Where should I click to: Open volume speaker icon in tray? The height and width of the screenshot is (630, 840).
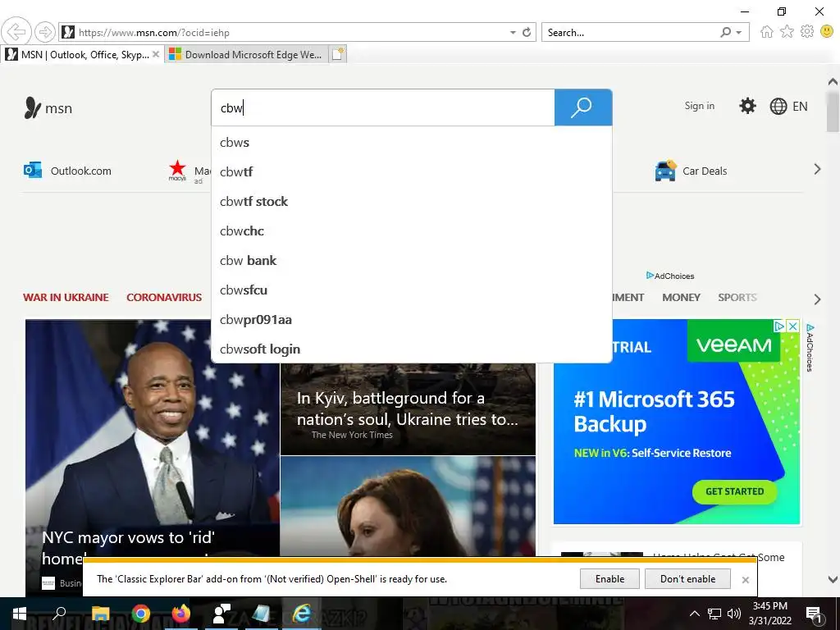coord(734,614)
